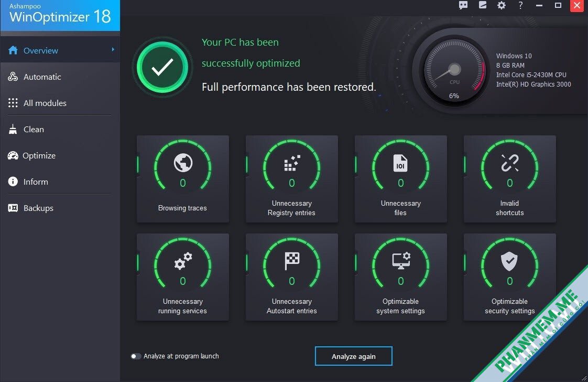Click the system settings monitor icon
The width and height of the screenshot is (588, 382).
[401, 261]
